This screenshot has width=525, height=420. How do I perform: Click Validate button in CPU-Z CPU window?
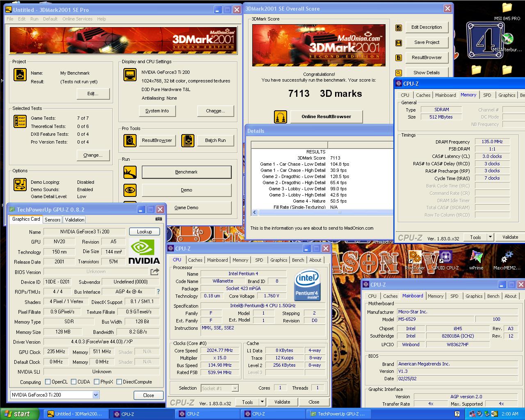pyautogui.click(x=282, y=402)
